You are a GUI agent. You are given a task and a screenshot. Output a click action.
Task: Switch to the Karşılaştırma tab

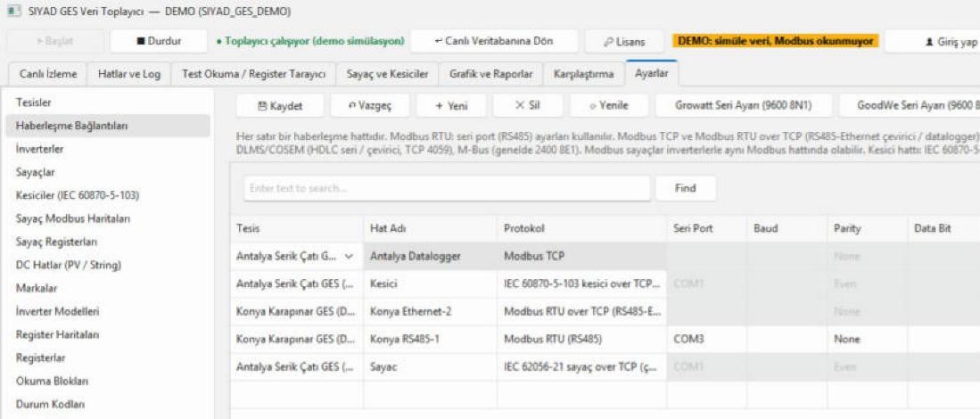[584, 74]
